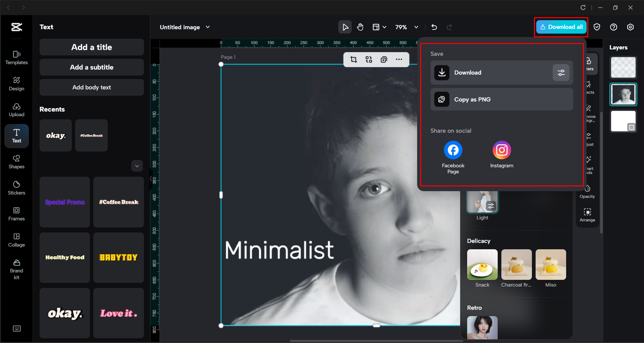Click the Opacity icon in the right panel
644x343 pixels.
click(x=587, y=191)
